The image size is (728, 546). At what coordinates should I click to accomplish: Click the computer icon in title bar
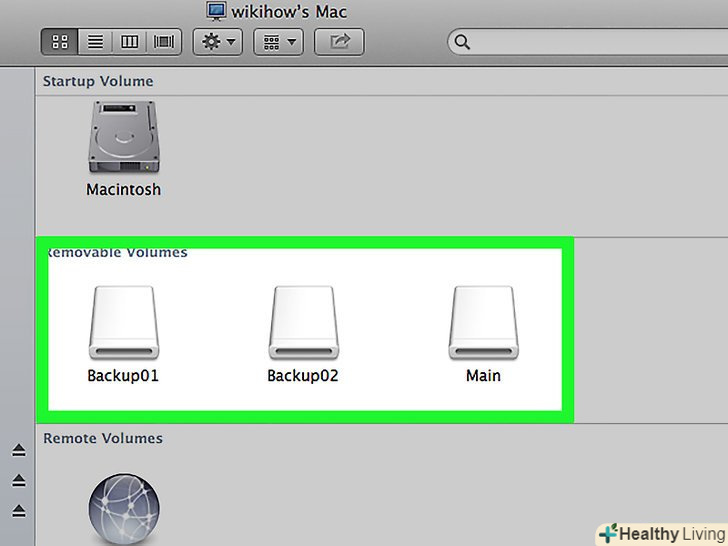216,11
